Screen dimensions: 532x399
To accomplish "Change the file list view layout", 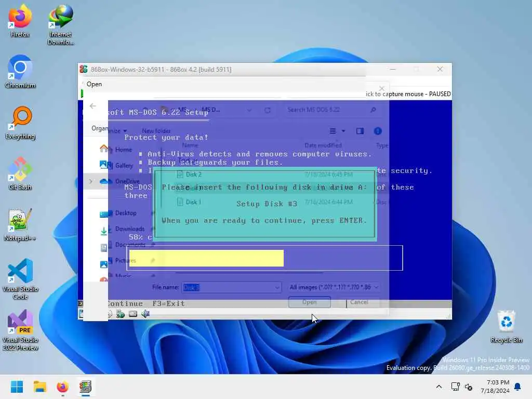I will [333, 131].
